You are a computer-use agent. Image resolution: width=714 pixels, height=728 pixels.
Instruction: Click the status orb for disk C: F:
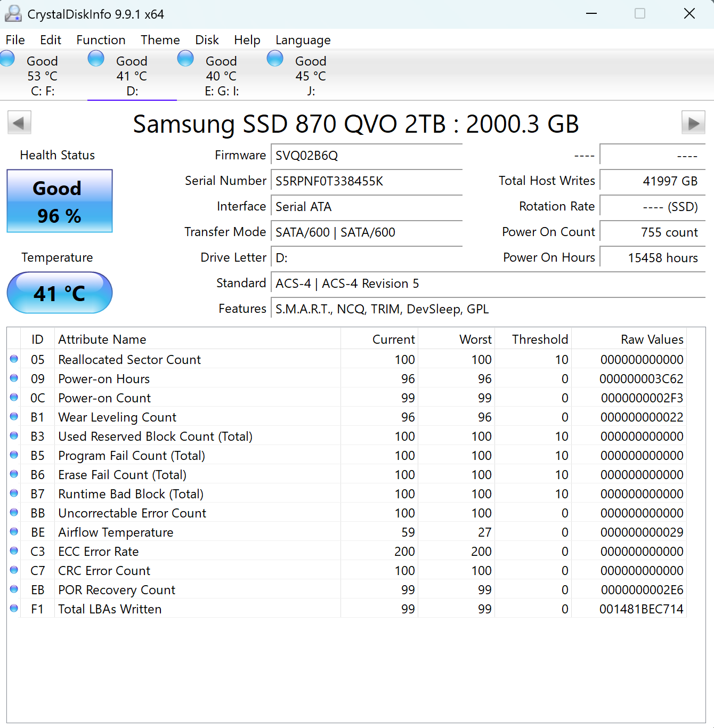[7, 58]
